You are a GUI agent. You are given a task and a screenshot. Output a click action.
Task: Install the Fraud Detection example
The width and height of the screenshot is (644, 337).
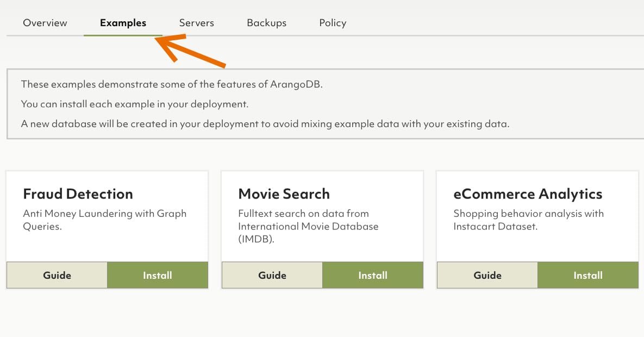click(157, 275)
